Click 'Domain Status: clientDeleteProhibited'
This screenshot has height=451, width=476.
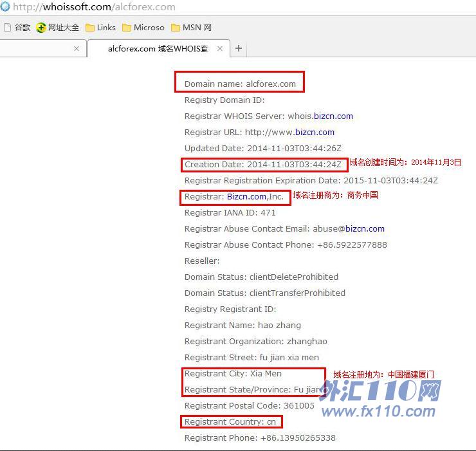pyautogui.click(x=261, y=277)
